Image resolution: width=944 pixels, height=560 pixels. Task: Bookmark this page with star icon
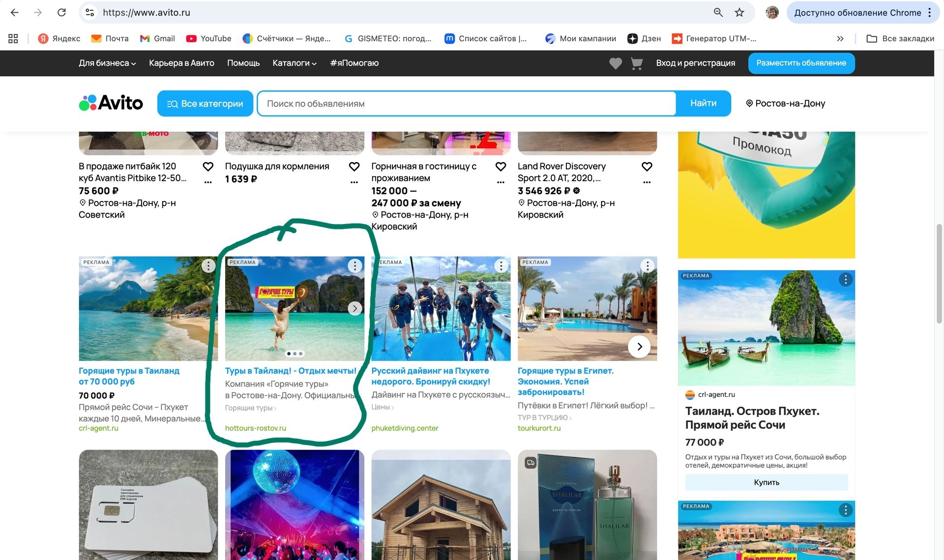tap(739, 13)
